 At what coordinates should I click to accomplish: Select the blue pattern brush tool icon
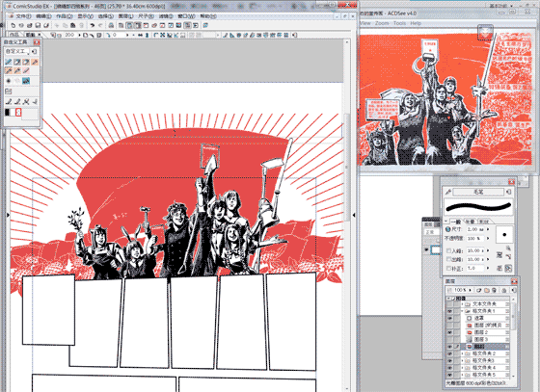click(26, 81)
